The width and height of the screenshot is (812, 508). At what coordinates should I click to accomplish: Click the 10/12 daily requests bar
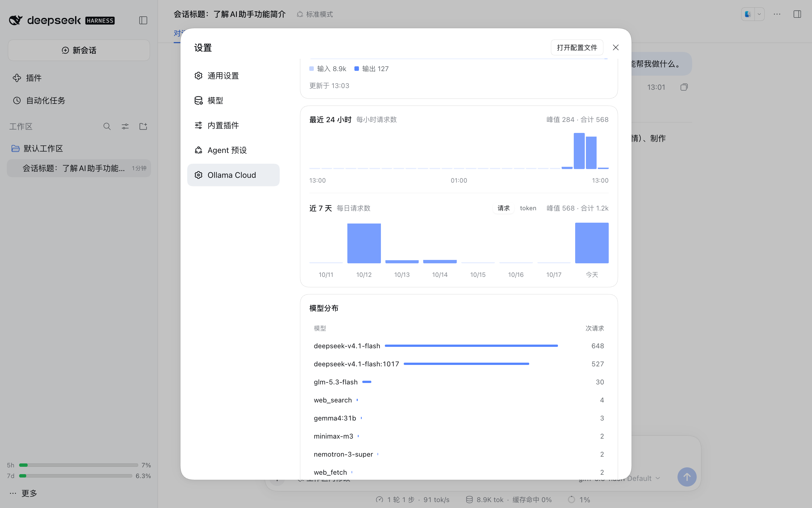tap(364, 243)
